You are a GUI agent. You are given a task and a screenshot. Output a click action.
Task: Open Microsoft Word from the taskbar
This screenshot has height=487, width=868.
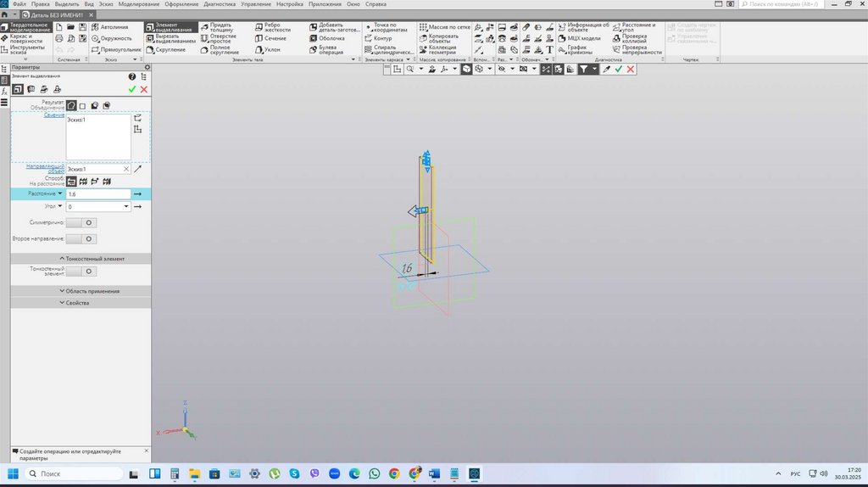tap(434, 473)
